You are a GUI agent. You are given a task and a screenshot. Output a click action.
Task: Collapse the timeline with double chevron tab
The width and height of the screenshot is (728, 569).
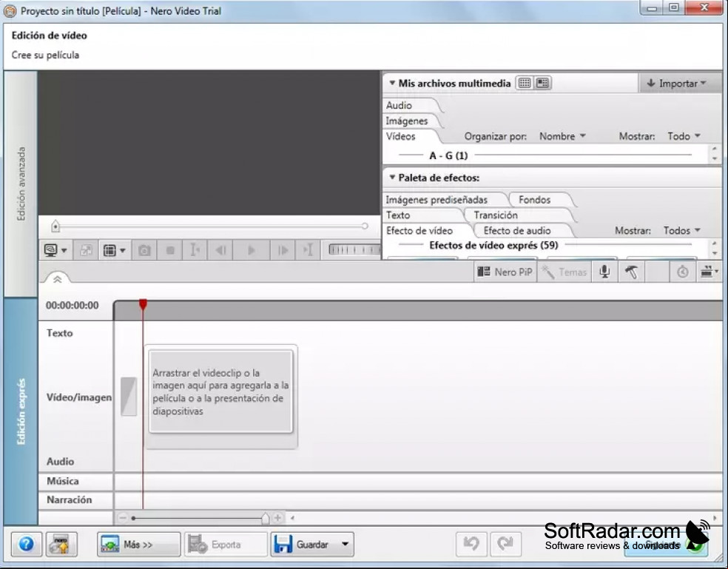57,279
